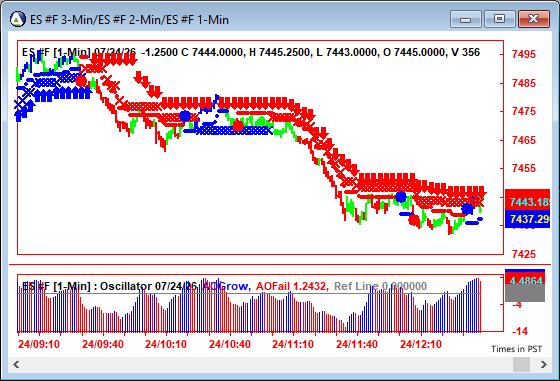Click the 24/11:10 time axis label
This screenshot has width=560, height=381.
tap(293, 344)
